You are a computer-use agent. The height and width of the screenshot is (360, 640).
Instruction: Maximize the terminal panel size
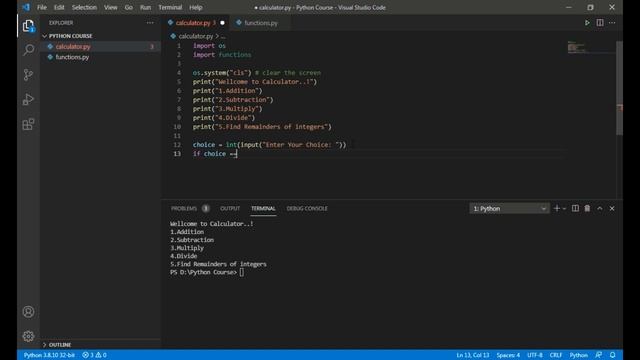click(x=600, y=209)
